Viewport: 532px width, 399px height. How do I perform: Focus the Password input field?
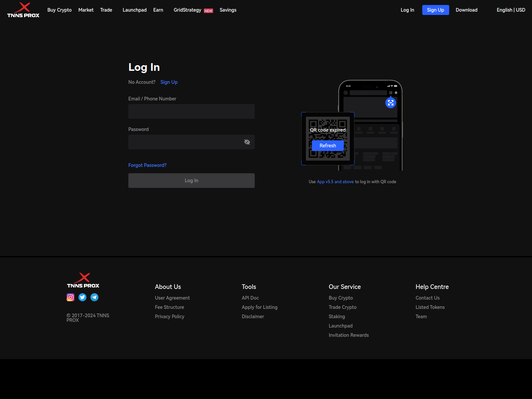192,142
